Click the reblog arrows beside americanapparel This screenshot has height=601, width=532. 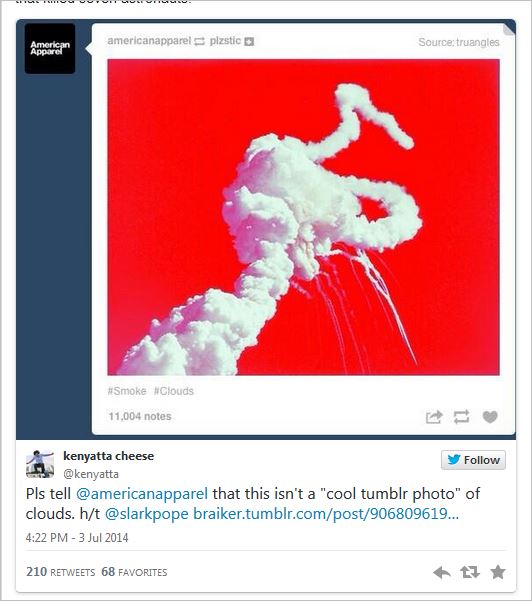pyautogui.click(x=200, y=41)
